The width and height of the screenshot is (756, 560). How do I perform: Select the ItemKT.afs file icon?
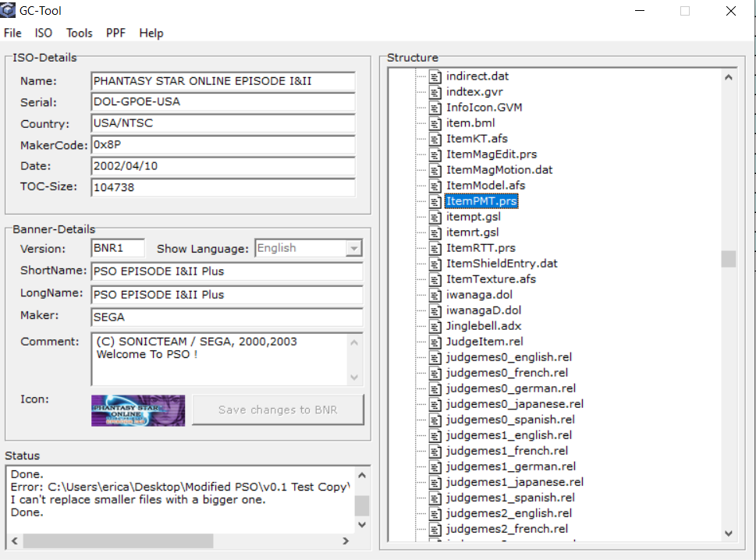tap(435, 140)
